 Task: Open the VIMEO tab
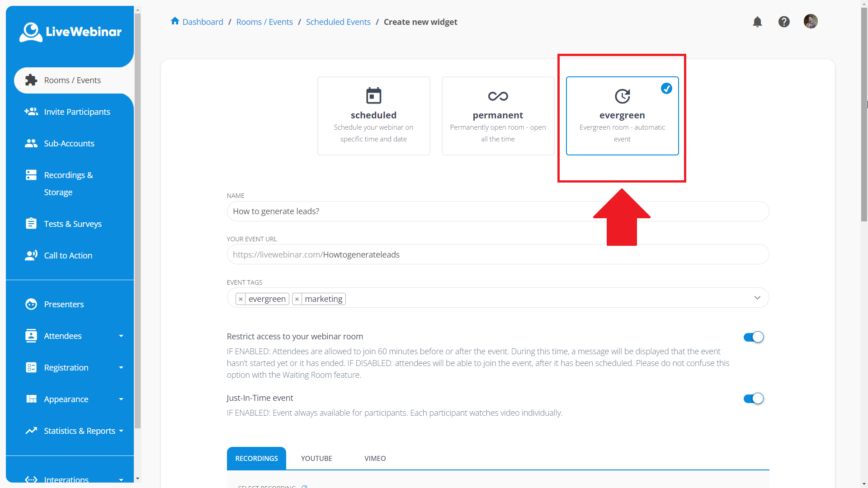coord(375,458)
